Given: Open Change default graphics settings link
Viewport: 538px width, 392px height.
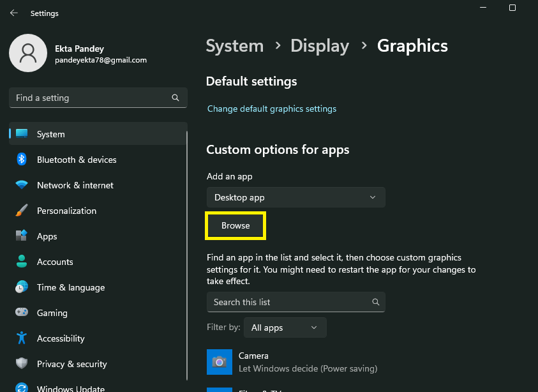Looking at the screenshot, I should click(272, 109).
